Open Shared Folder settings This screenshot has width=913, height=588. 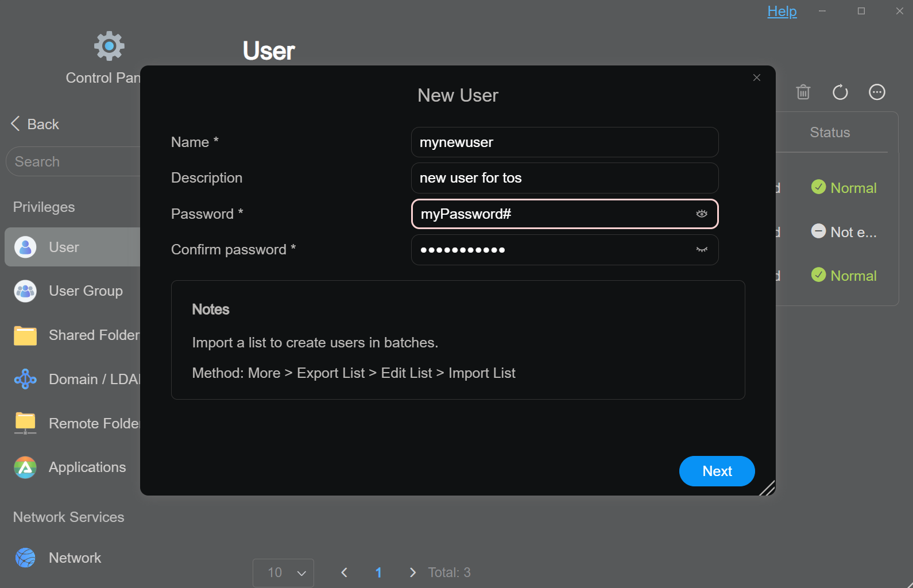click(72, 335)
